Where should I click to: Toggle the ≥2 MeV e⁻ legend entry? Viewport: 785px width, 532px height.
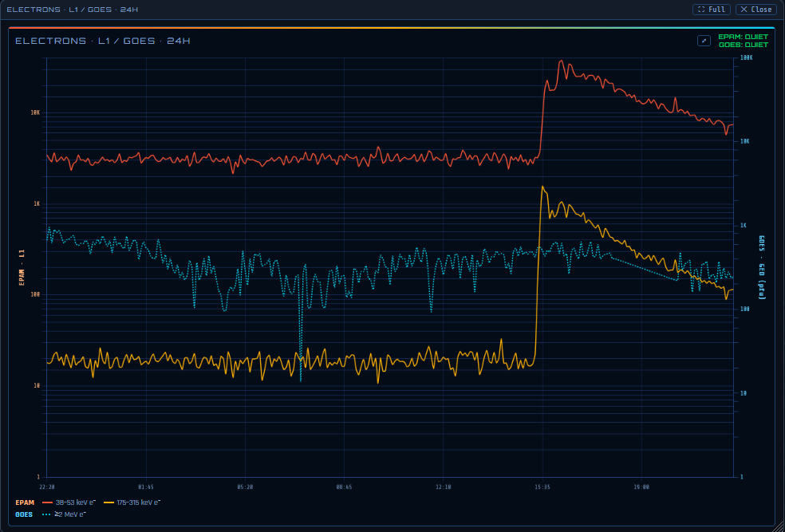[64, 514]
